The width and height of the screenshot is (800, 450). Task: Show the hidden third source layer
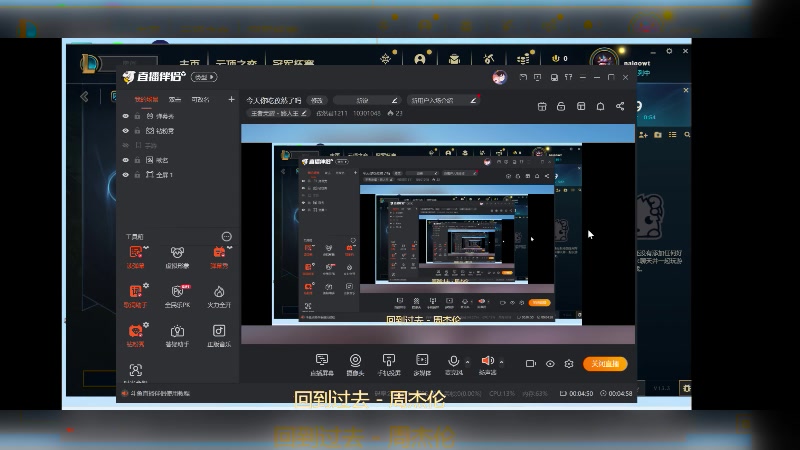126,145
